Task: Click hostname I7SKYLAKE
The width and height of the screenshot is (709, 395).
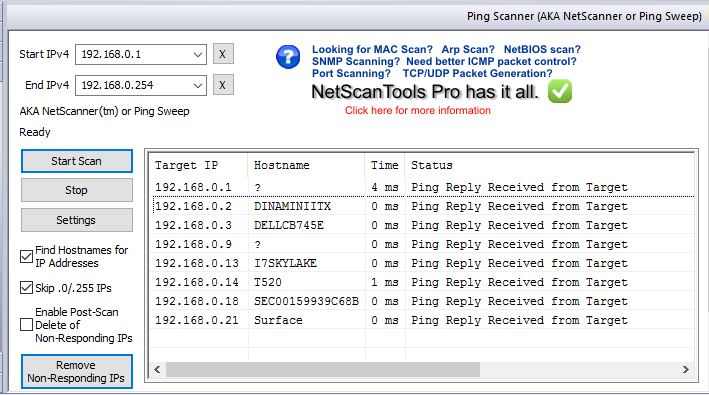Action: tap(285, 263)
